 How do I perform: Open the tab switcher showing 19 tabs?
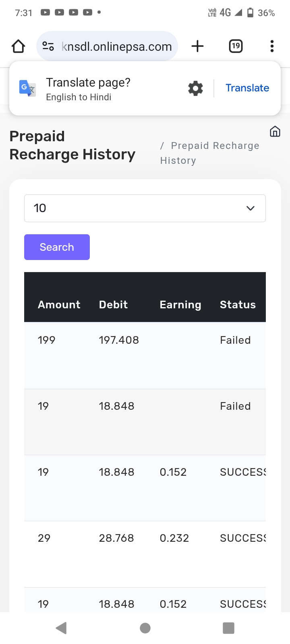(x=236, y=46)
